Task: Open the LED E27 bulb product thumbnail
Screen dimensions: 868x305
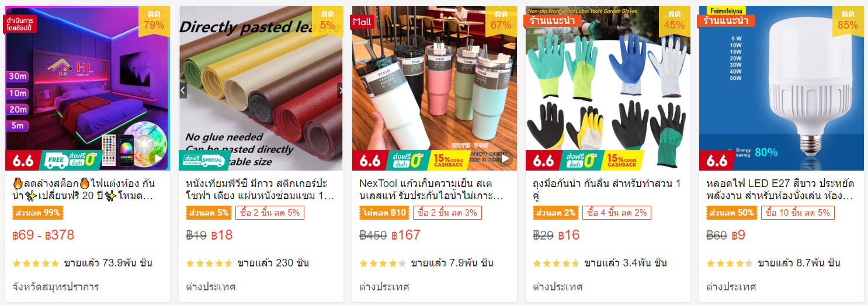Action: coord(782,88)
